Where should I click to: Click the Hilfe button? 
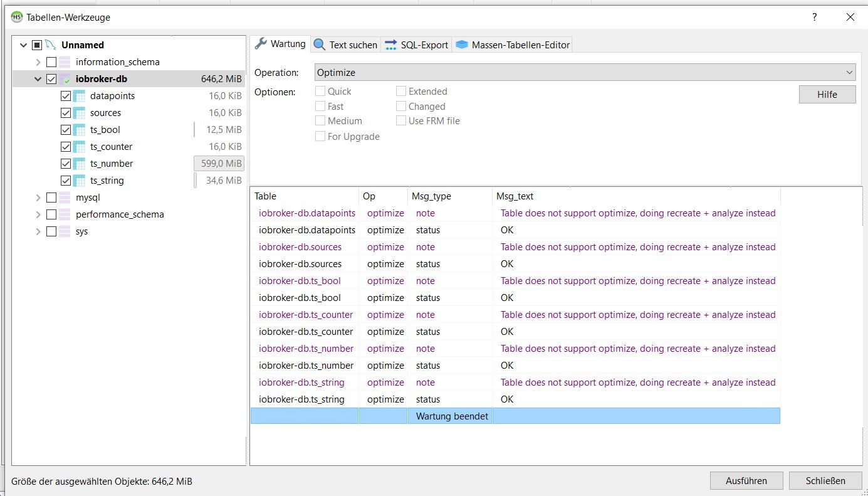(827, 95)
